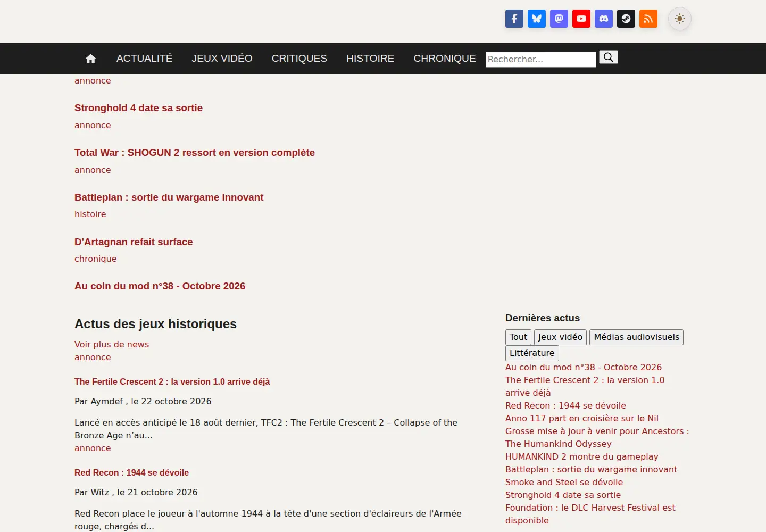Open Total War SHOGUN 2 article

pyautogui.click(x=195, y=153)
